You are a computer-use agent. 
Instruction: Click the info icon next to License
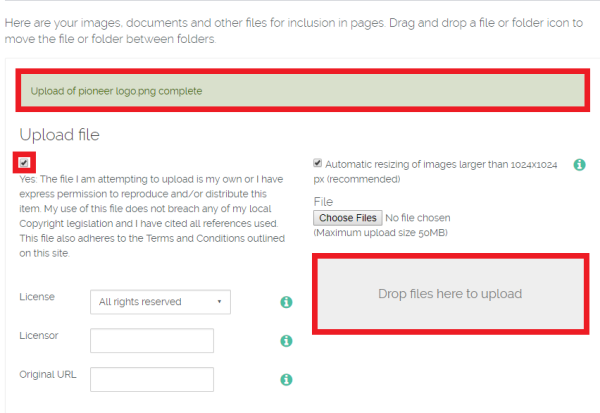(x=286, y=302)
